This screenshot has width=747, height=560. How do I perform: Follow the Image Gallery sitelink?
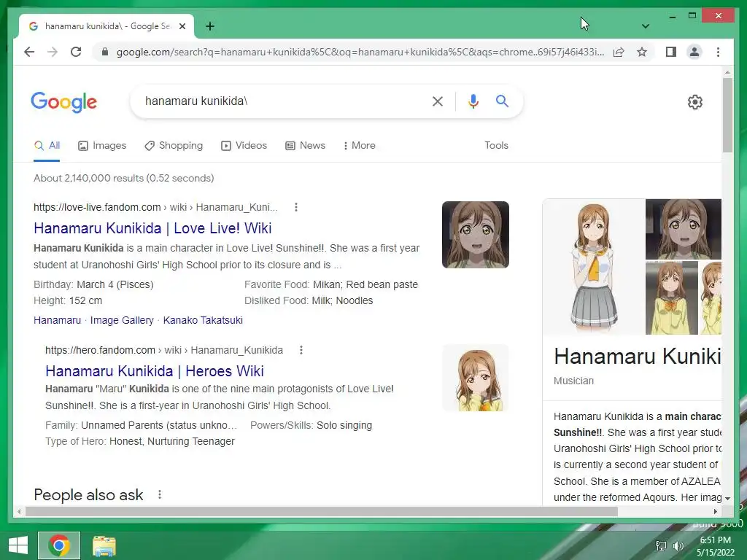point(122,321)
